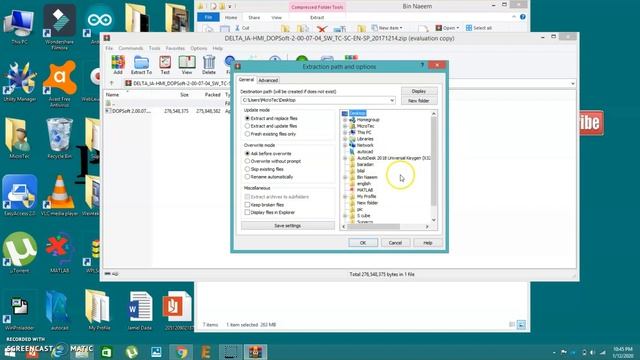This screenshot has height=360, width=640.
Task: Open Utility Manager desktop shortcut
Action: pyautogui.click(x=19, y=82)
